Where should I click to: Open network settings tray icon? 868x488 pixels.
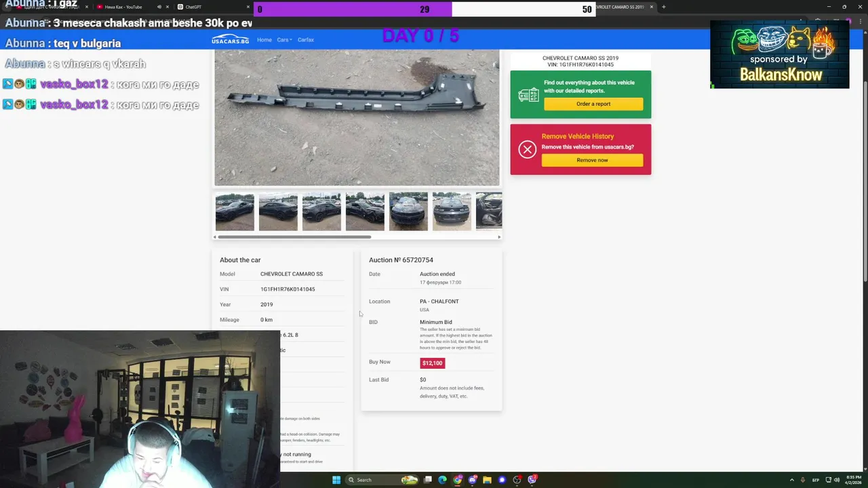[x=827, y=480]
